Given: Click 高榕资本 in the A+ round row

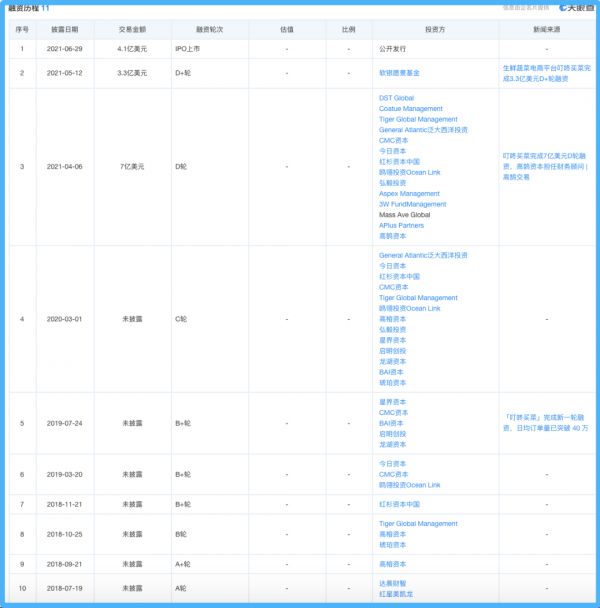Looking at the screenshot, I should tap(392, 564).
